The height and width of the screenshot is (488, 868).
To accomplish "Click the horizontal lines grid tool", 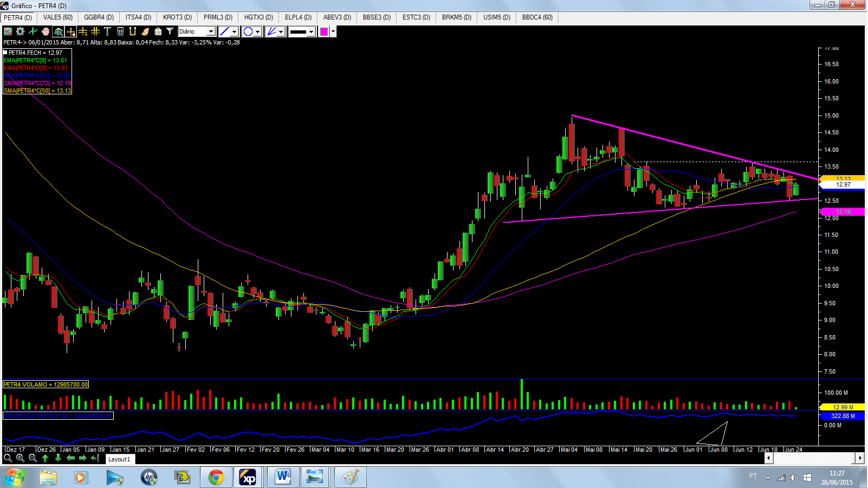I will 83,31.
